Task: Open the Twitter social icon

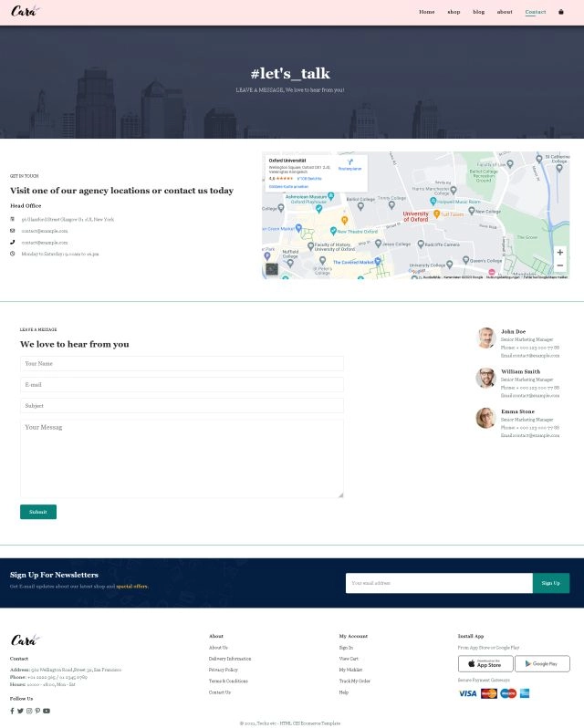Action: point(20,711)
